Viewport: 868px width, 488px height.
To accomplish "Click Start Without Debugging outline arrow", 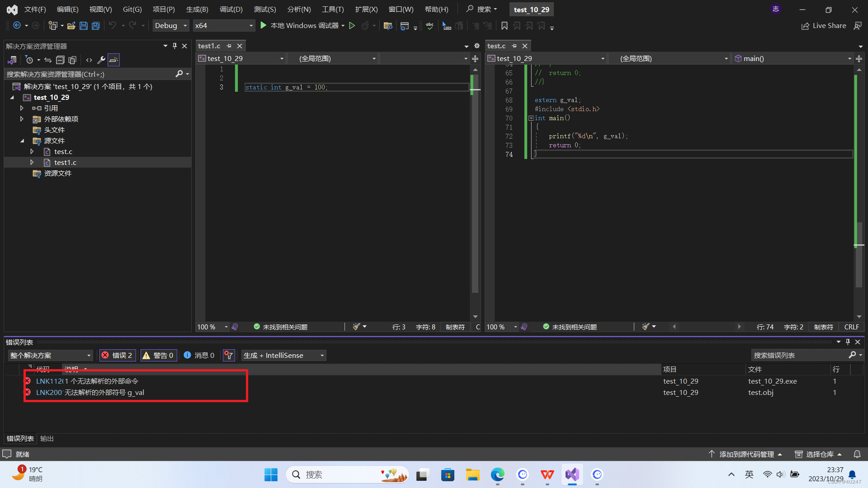I will tap(352, 26).
